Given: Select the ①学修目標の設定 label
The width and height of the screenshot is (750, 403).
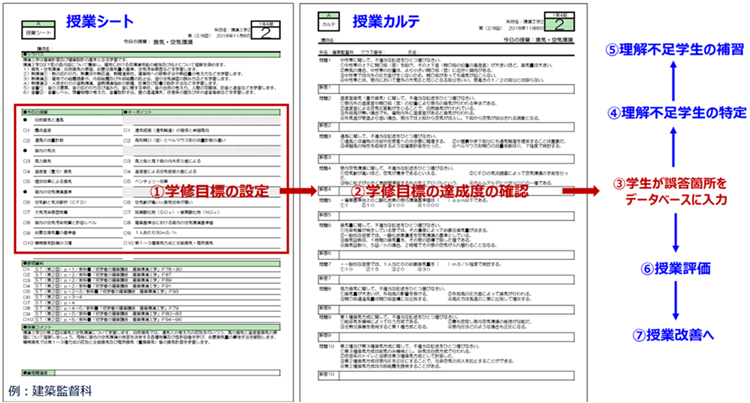Looking at the screenshot, I should point(210,191).
